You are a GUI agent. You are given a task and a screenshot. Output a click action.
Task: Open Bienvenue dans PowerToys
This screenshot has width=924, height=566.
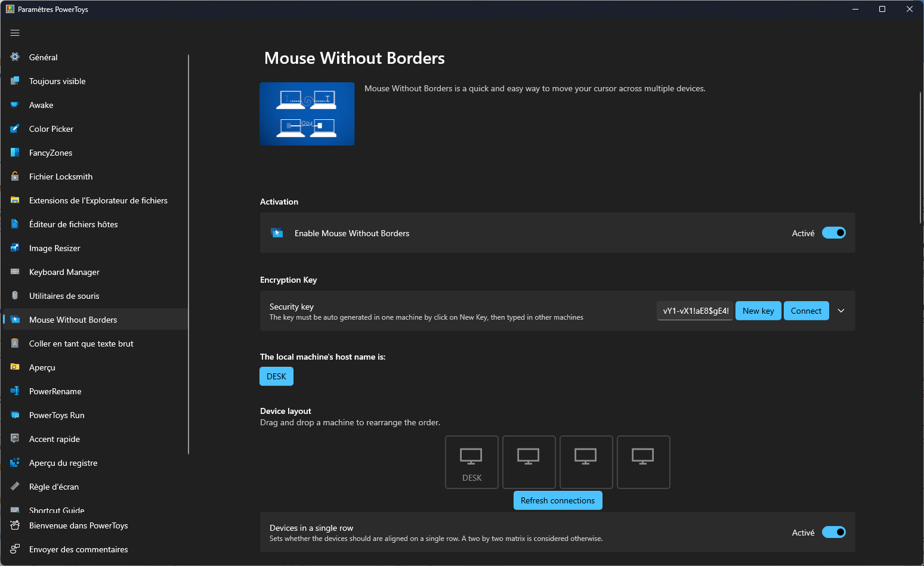[x=95, y=525]
